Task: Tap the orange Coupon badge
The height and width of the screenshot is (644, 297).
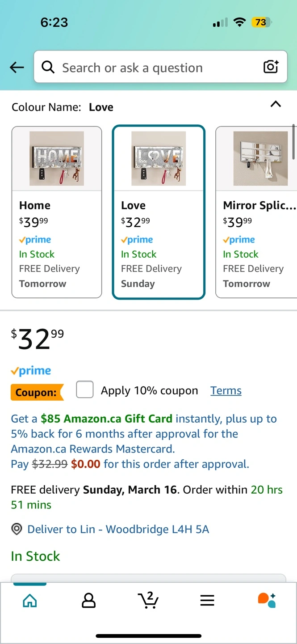Action: 37,392
